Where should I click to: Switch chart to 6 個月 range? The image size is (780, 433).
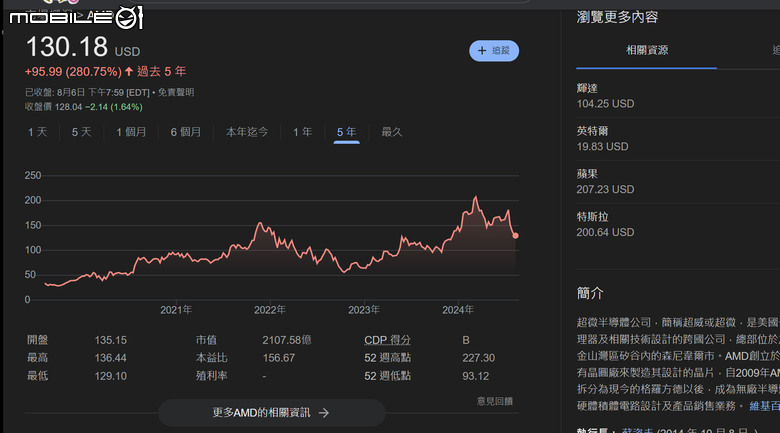coord(186,132)
